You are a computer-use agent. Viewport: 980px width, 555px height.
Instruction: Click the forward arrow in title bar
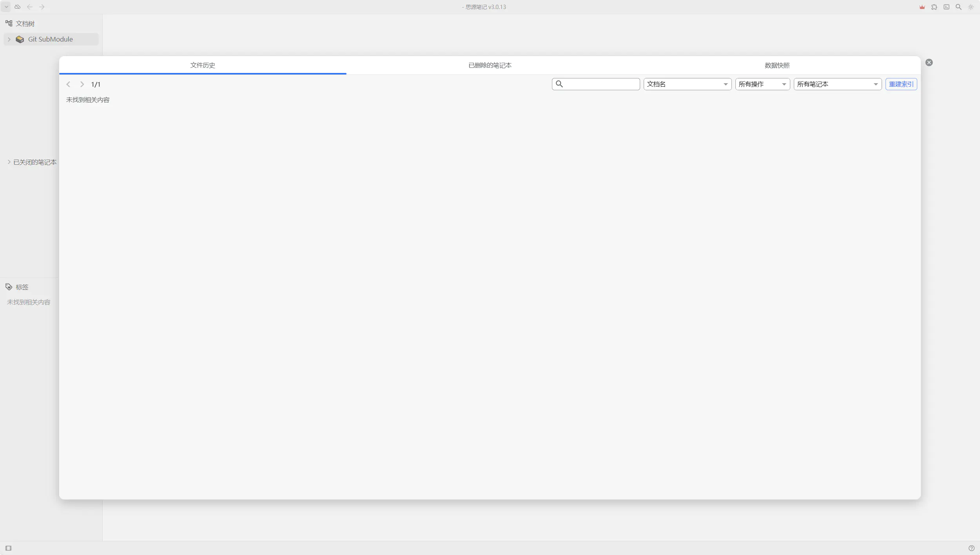click(42, 7)
